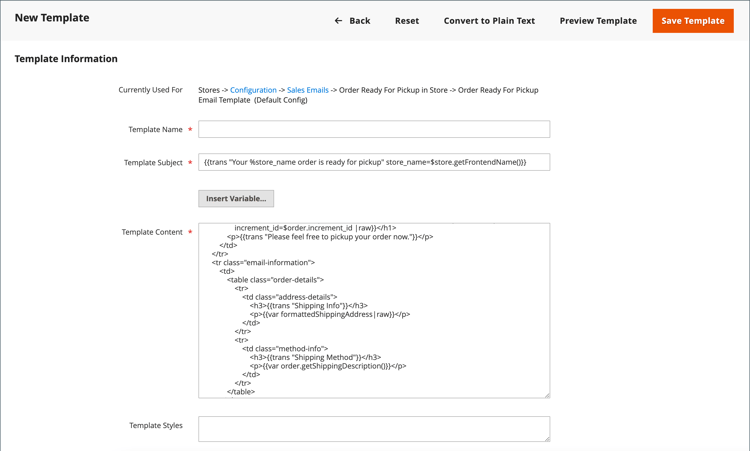Click the Template Information section heading

pyautogui.click(x=66, y=59)
